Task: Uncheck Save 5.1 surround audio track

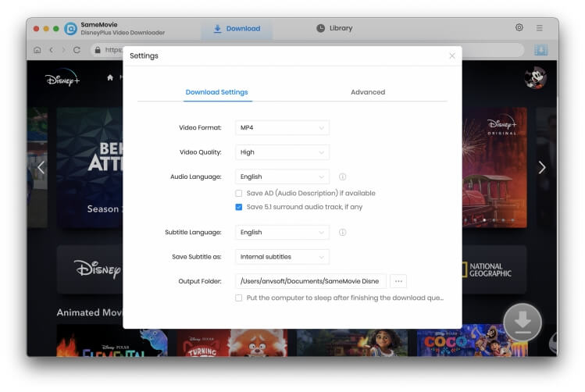Action: [x=239, y=207]
